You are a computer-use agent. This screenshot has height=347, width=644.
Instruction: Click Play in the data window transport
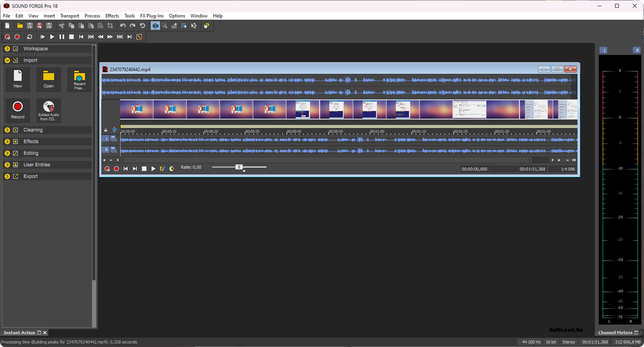point(153,169)
